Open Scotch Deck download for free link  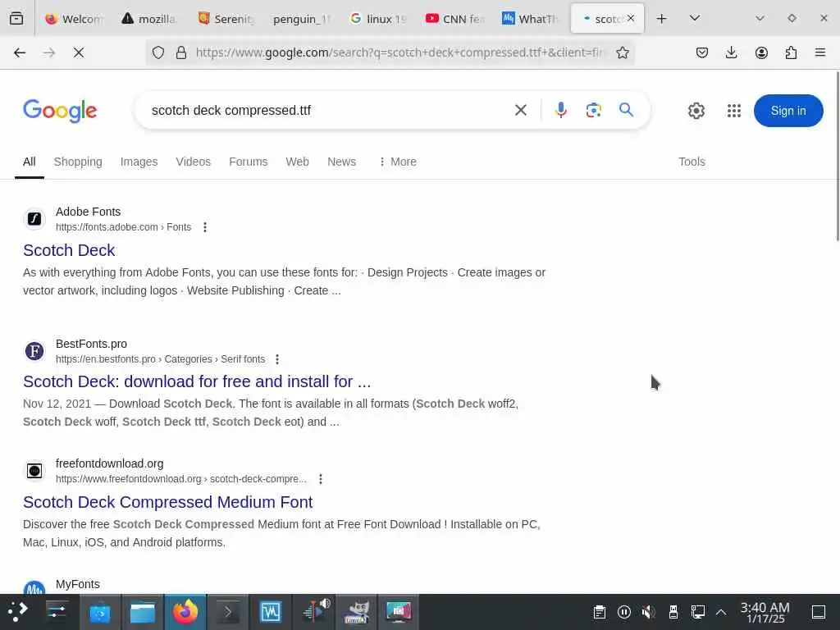pos(197,381)
